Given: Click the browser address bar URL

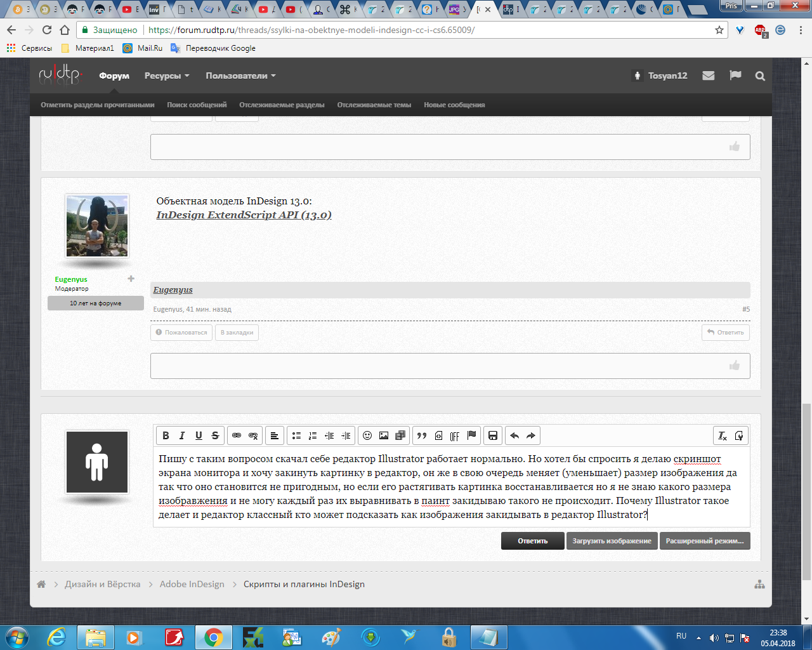Looking at the screenshot, I should tap(311, 30).
